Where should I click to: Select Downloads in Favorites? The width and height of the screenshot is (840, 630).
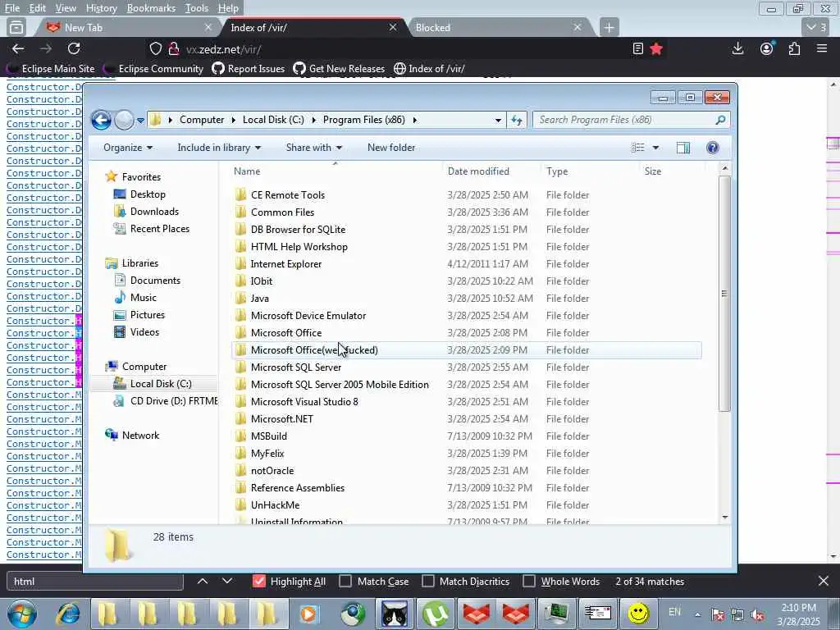pyautogui.click(x=154, y=212)
